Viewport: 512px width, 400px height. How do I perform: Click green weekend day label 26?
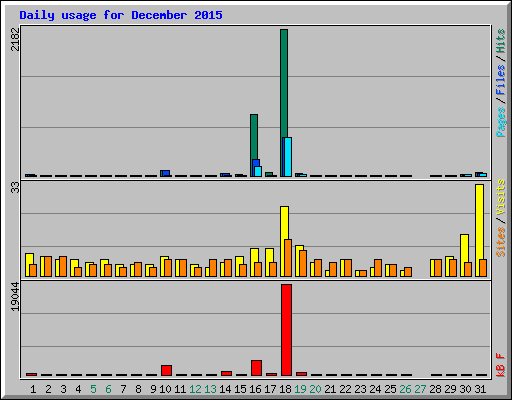(x=405, y=389)
